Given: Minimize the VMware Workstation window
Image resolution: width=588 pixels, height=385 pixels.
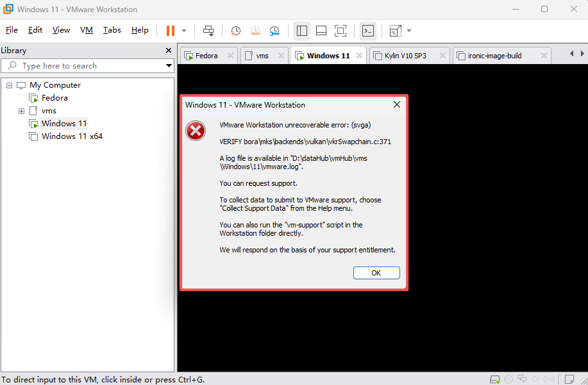Looking at the screenshot, I should pos(516,9).
